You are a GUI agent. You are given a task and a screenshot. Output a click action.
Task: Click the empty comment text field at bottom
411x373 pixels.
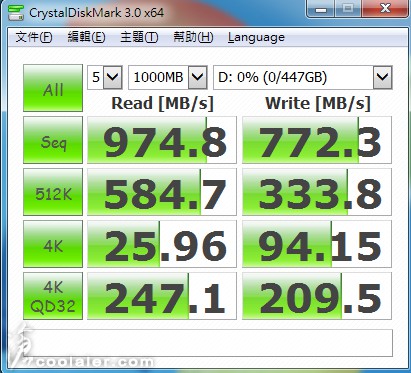tap(208, 343)
